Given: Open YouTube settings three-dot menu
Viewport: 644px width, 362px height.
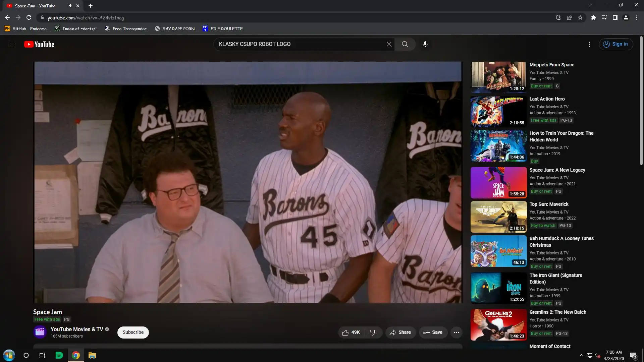Looking at the screenshot, I should (x=589, y=44).
